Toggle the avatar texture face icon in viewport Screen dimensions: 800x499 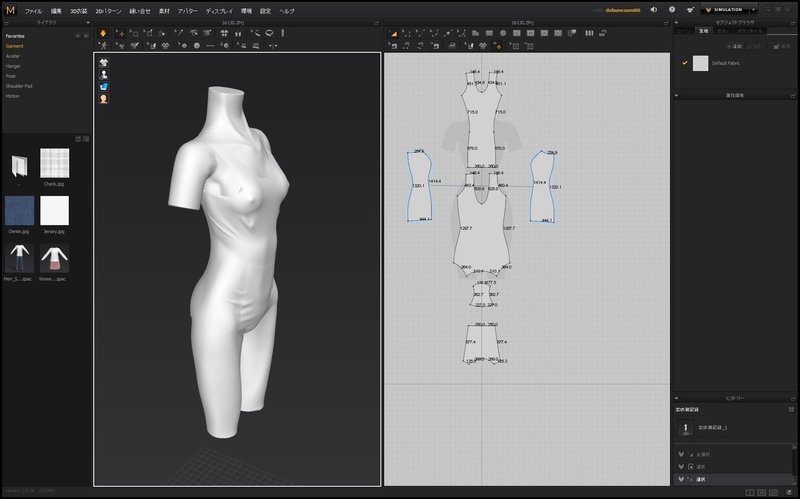tap(103, 98)
